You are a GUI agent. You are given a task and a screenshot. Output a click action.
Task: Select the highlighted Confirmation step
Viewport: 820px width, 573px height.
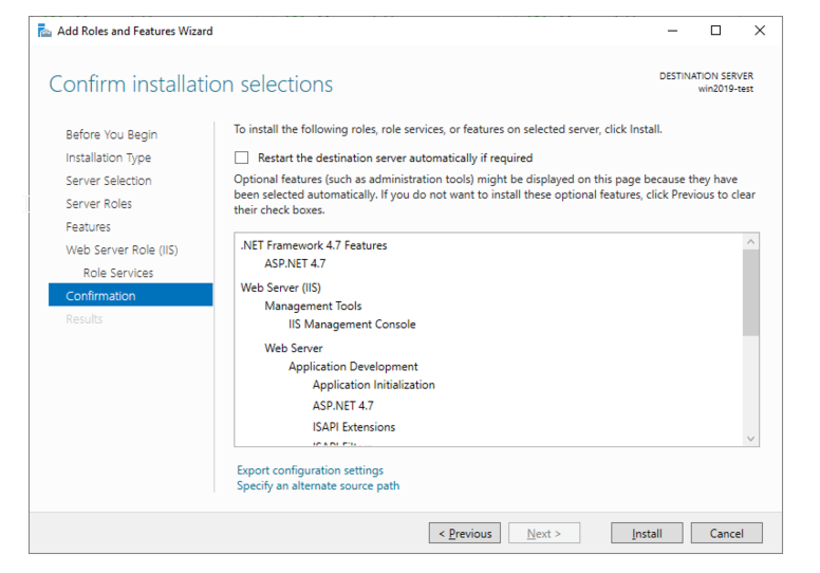point(100,296)
